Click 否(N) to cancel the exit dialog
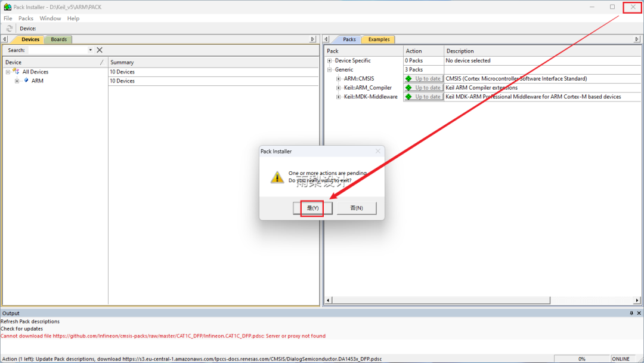The image size is (644, 363). pyautogui.click(x=356, y=208)
